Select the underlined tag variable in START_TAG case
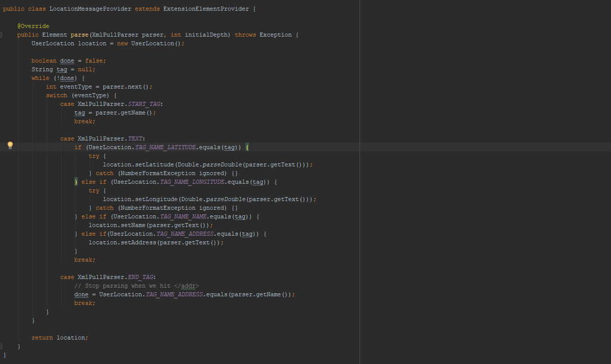Screen dimensions: 611x364 (x=79, y=113)
